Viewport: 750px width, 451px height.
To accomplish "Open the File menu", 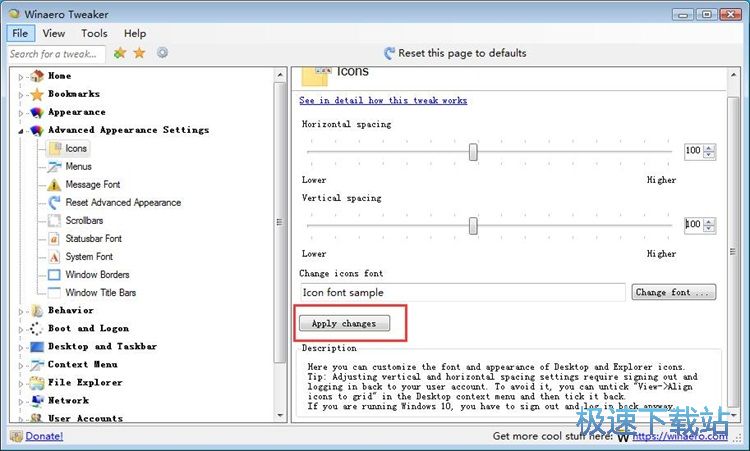I will click(x=20, y=33).
